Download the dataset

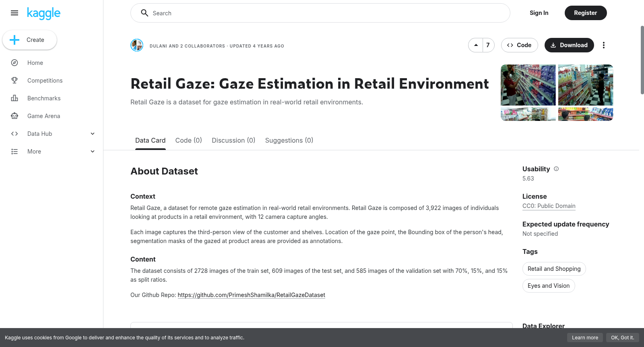(569, 45)
